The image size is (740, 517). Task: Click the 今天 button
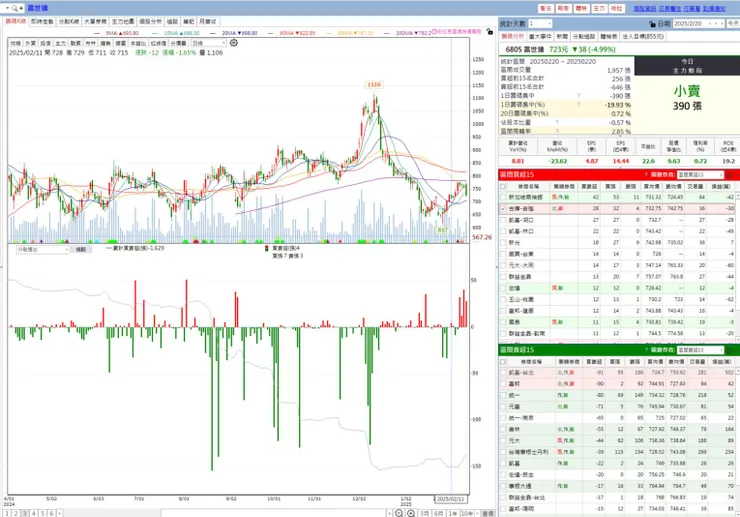click(733, 24)
